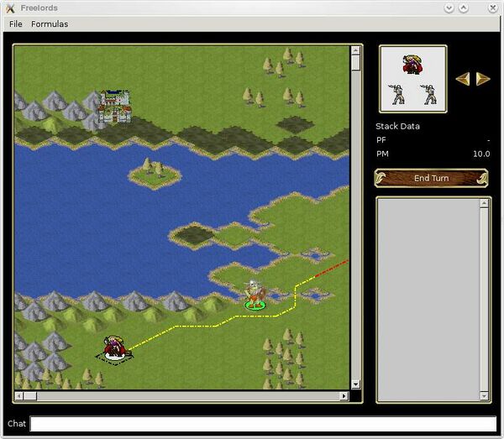
Task: Click the Chat input field
Action: pyautogui.click(x=263, y=424)
